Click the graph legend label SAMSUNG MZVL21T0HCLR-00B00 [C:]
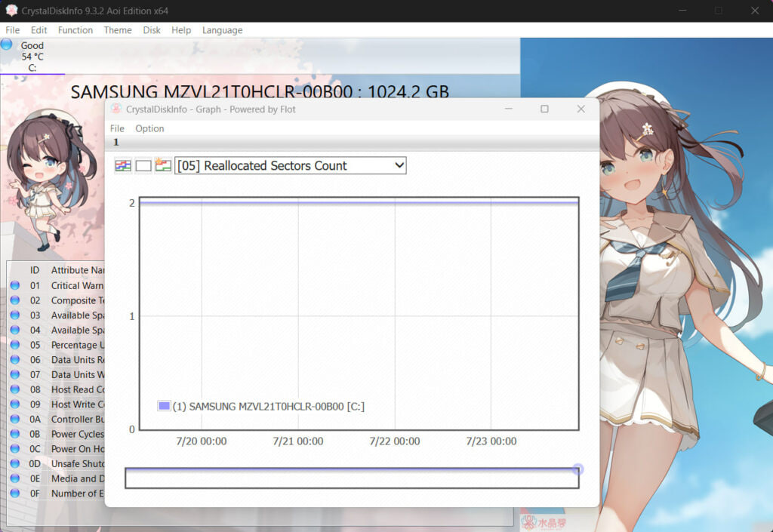The height and width of the screenshot is (532, 773). 269,407
